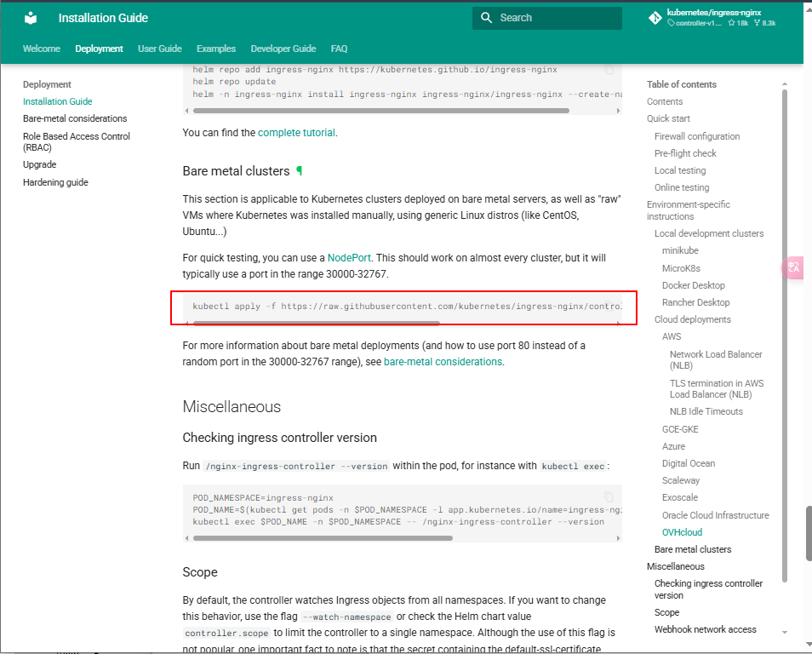812x654 pixels.
Task: Click left arrow of helm code scrollbar
Action: pyautogui.click(x=187, y=111)
